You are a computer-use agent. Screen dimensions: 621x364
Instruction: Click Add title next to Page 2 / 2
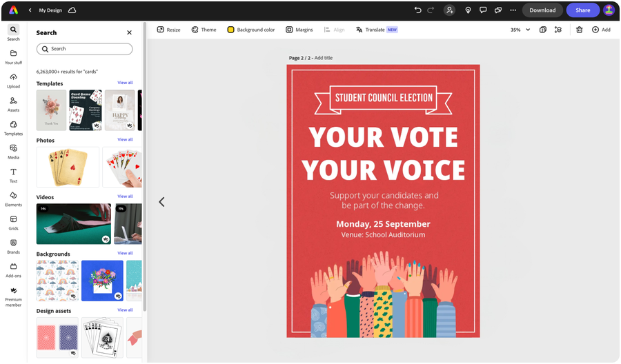(x=324, y=58)
